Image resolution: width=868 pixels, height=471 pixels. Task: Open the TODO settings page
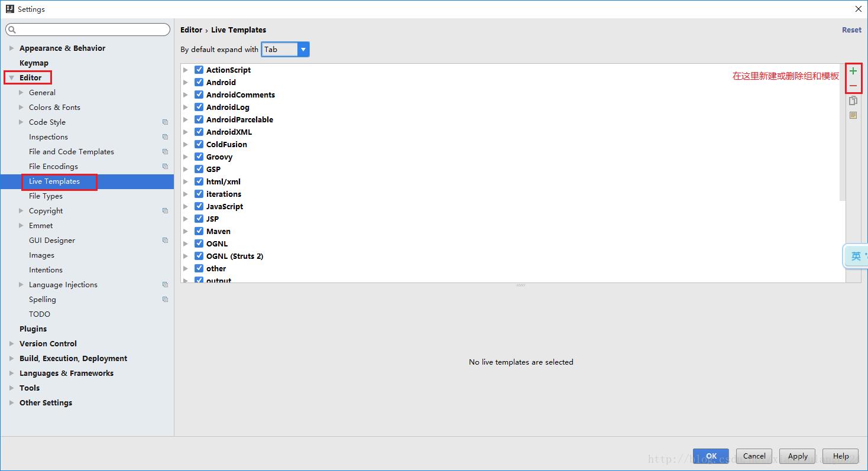tap(40, 314)
